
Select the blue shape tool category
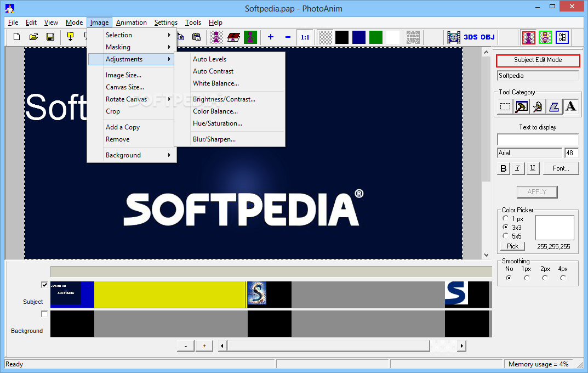[554, 107]
